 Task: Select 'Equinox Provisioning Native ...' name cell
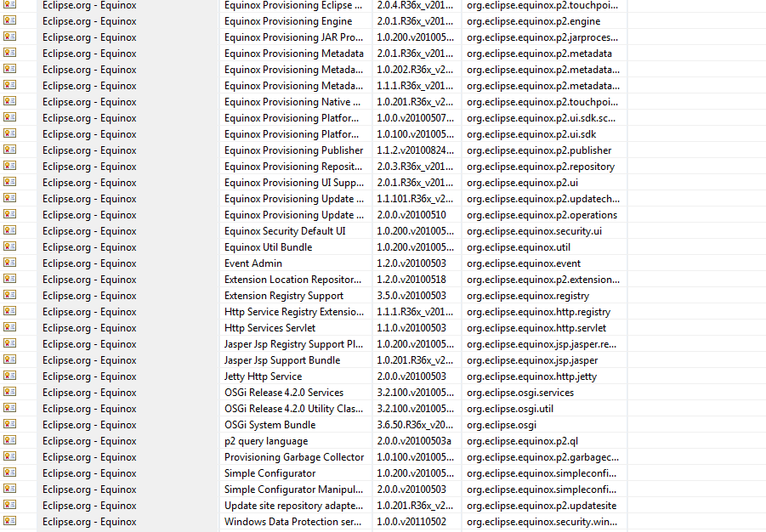pyautogui.click(x=292, y=102)
